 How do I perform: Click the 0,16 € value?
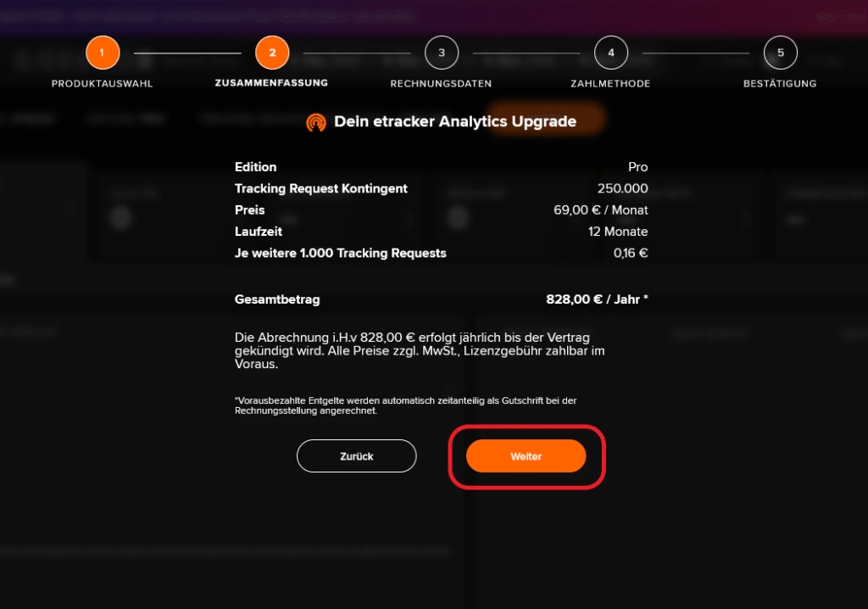pyautogui.click(x=631, y=254)
